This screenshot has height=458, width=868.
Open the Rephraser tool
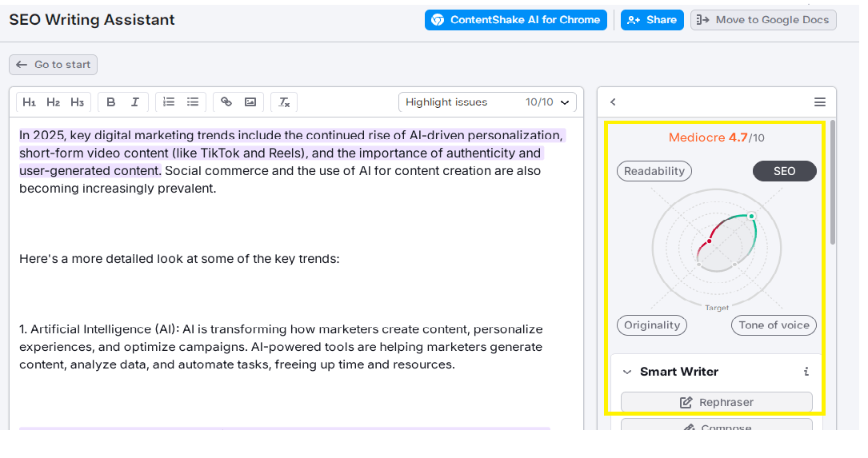tap(717, 402)
